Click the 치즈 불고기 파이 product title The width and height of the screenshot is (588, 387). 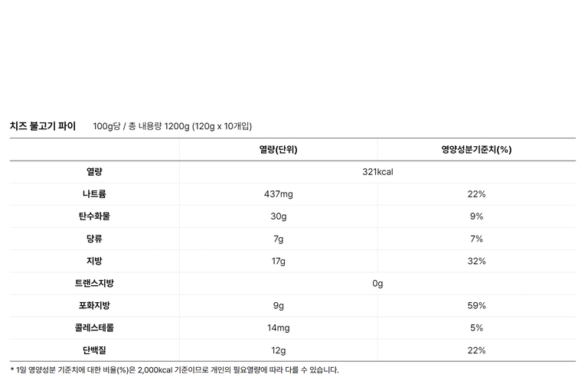click(x=43, y=126)
